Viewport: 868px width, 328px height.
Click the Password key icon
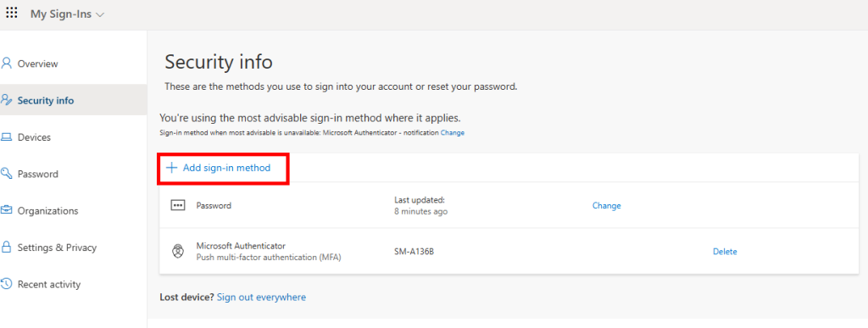click(x=6, y=174)
